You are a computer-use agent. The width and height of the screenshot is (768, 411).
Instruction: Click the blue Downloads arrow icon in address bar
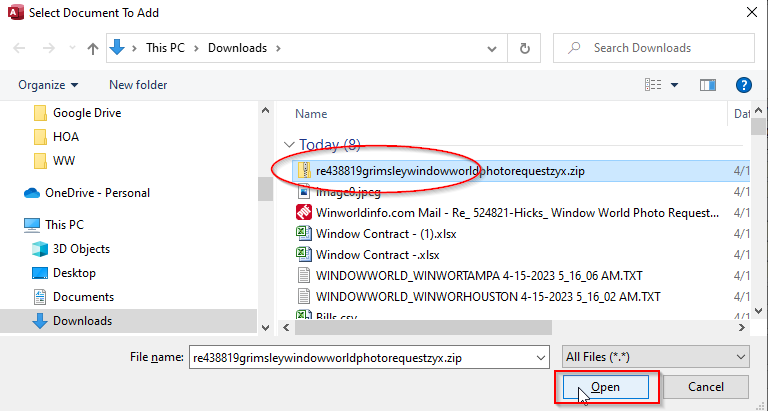click(x=117, y=48)
